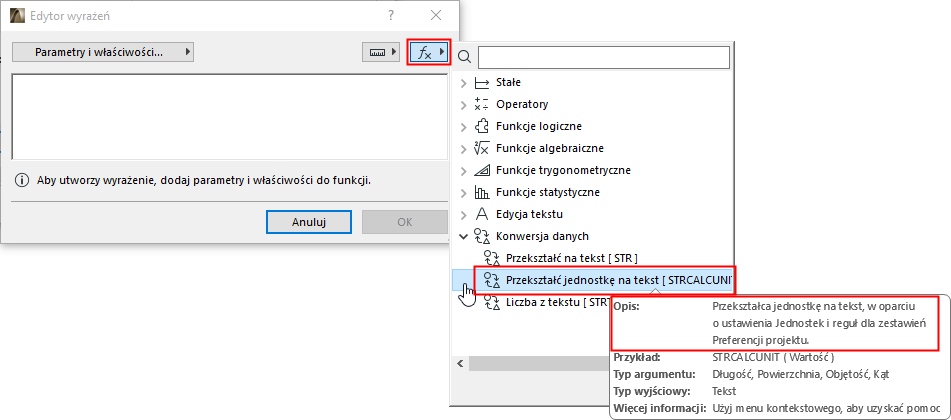Click the Operatory operators icon
The image size is (951, 420).
tap(481, 104)
